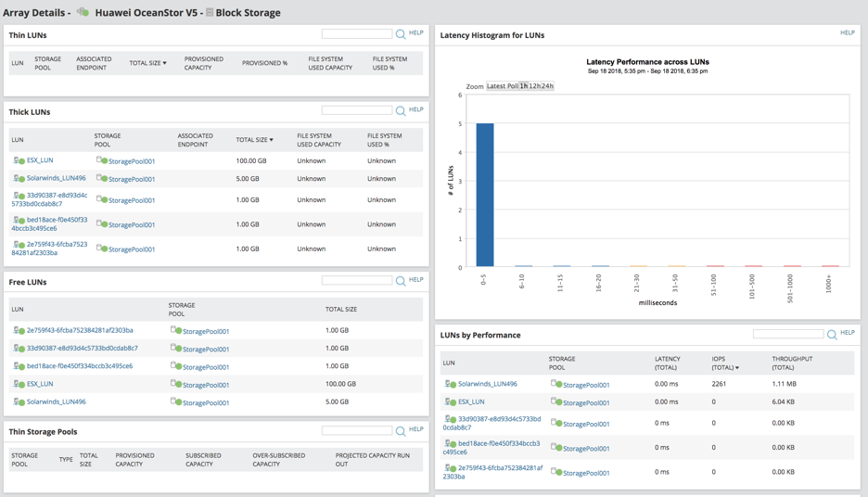Click the blue 0-5 ms histogram bar
Viewport: 868px width, 497px height.
point(484,195)
